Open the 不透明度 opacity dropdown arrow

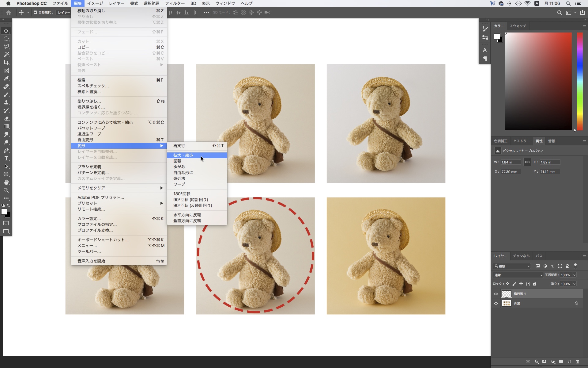point(574,275)
